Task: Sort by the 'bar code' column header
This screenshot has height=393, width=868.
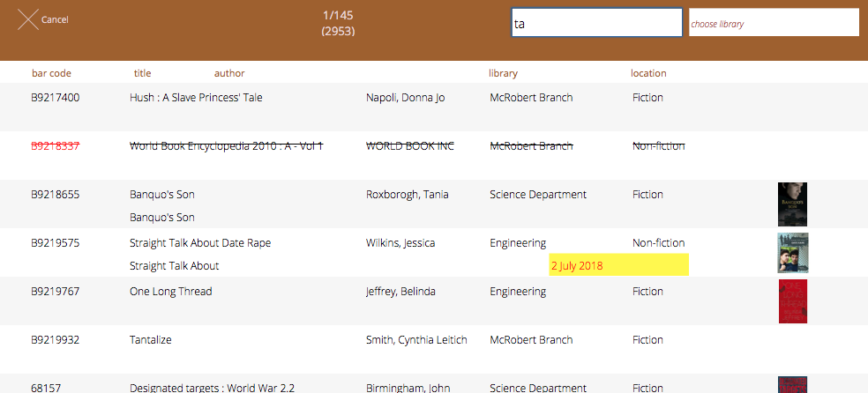Action: (x=51, y=73)
